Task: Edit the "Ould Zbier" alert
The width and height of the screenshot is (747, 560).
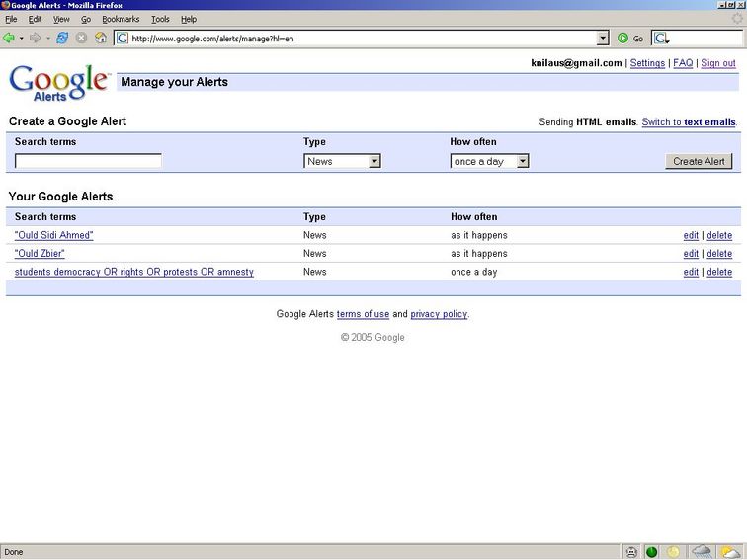Action: (x=691, y=253)
